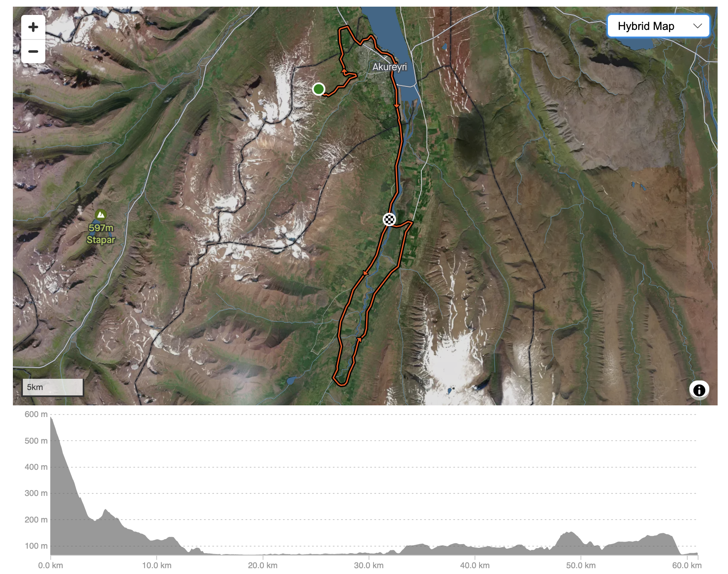The height and width of the screenshot is (574, 728).
Task: Open the Hybrid Map dropdown
Action: [x=659, y=26]
